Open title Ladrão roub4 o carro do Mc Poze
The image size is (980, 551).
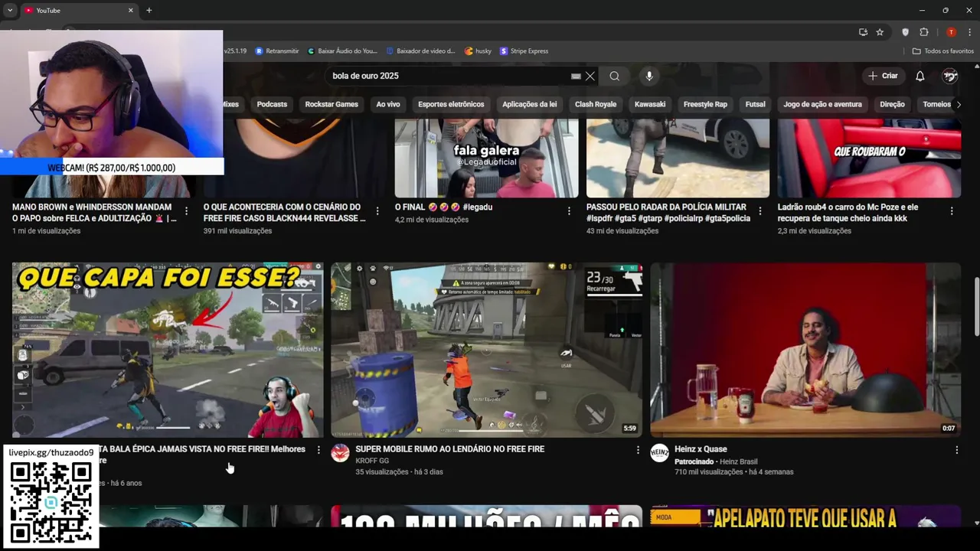(x=848, y=213)
